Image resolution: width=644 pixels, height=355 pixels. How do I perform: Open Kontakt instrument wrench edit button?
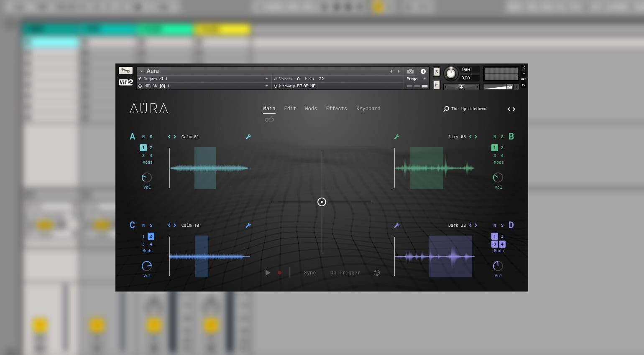[x=125, y=71]
